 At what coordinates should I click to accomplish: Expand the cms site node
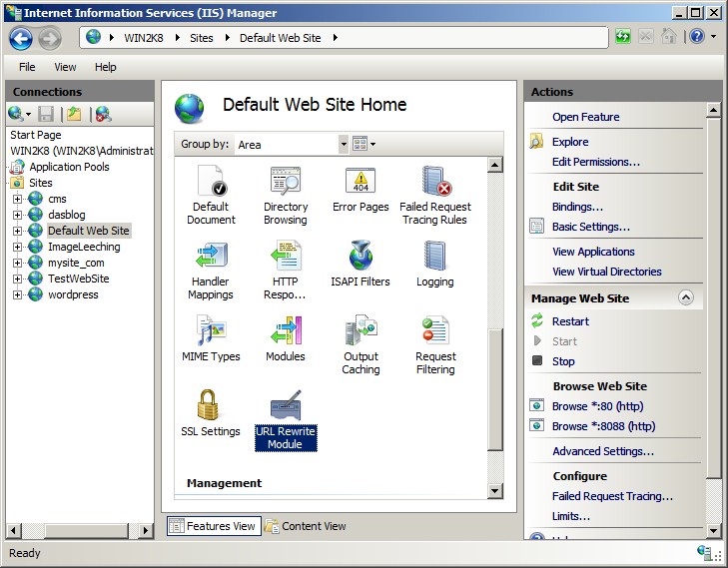(x=17, y=199)
